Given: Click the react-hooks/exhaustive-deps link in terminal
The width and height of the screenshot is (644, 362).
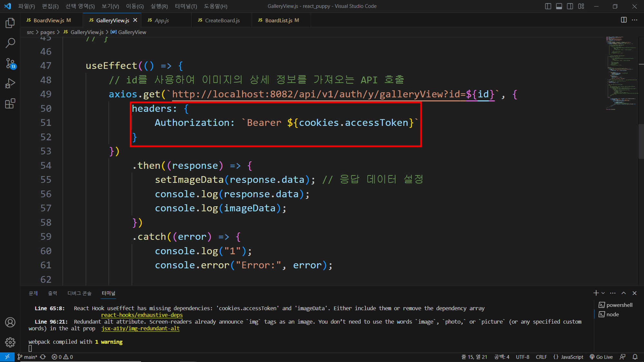Looking at the screenshot, I should 142,315.
